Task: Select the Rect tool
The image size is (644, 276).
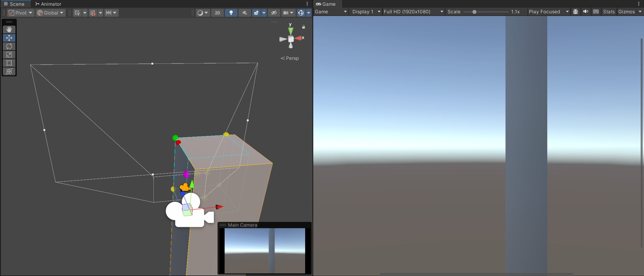Action: click(x=9, y=63)
